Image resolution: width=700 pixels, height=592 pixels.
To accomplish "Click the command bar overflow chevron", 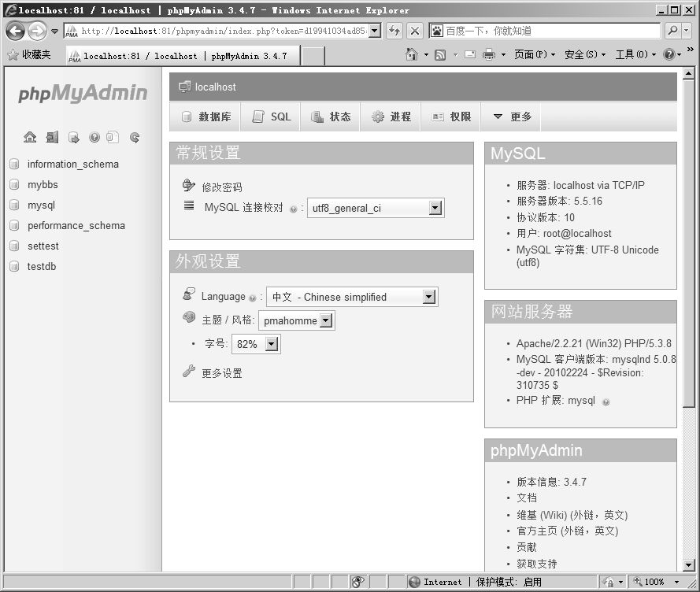I will point(691,49).
